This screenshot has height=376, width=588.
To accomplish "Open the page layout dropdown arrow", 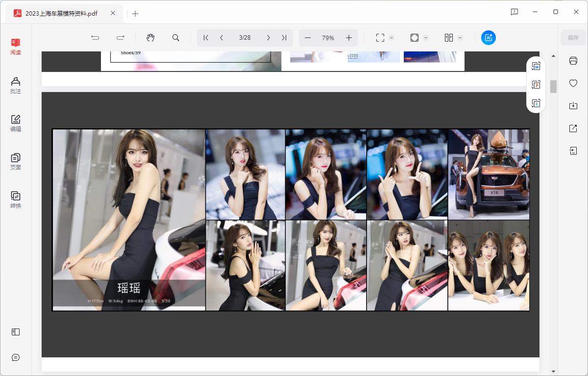I will click(x=460, y=38).
